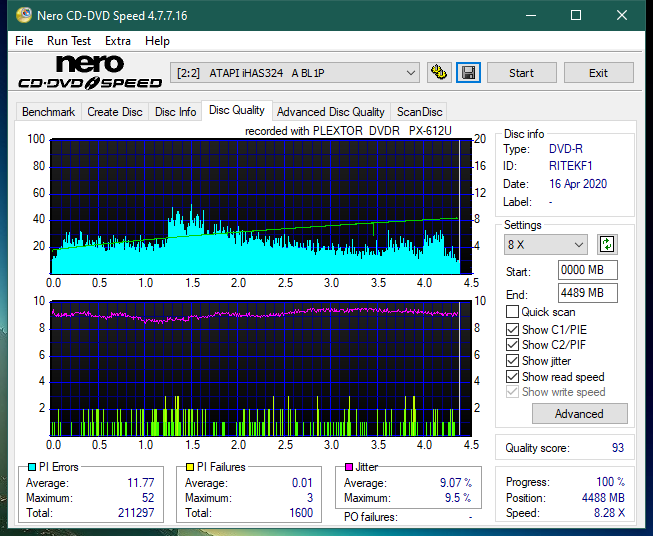
Task: Click the Progress 100 % value
Action: pos(611,482)
